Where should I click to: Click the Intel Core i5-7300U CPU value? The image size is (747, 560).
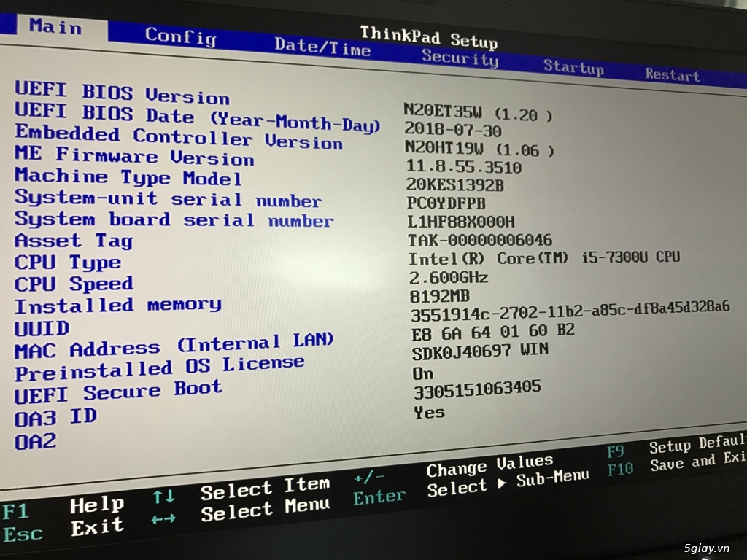click(544, 257)
